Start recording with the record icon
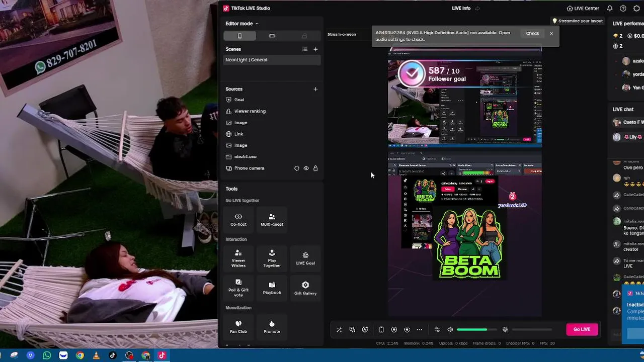This screenshot has width=644, height=362. click(394, 330)
